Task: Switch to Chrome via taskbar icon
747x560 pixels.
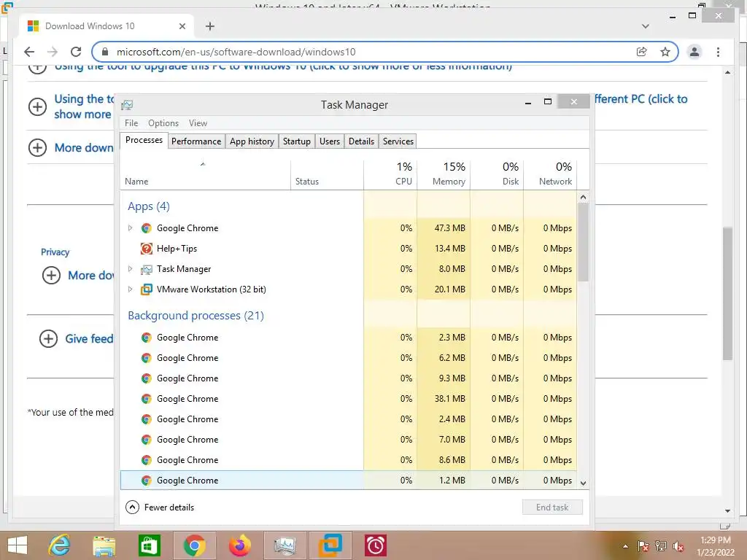Action: point(194,545)
